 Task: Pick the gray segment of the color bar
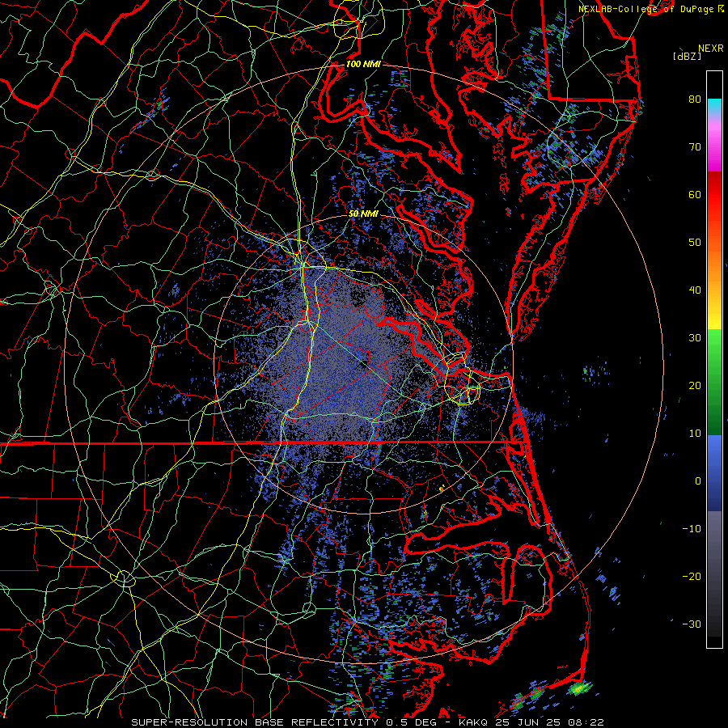tap(714, 574)
